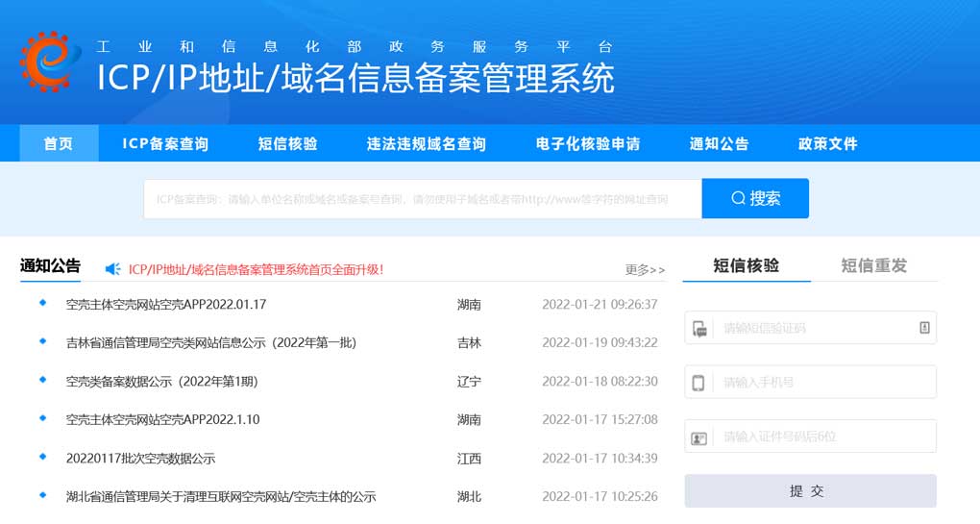
Task: Click the speaker announcement icon
Action: click(x=112, y=269)
